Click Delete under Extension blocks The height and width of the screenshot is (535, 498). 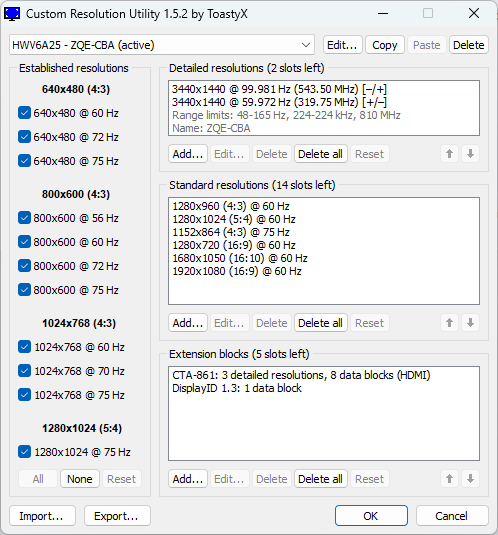coord(272,479)
